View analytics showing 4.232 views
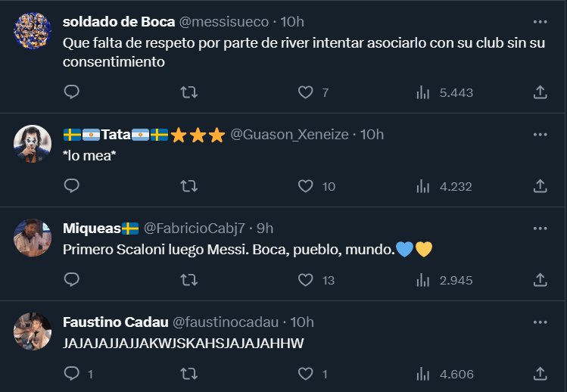This screenshot has height=392, width=567. click(x=445, y=186)
